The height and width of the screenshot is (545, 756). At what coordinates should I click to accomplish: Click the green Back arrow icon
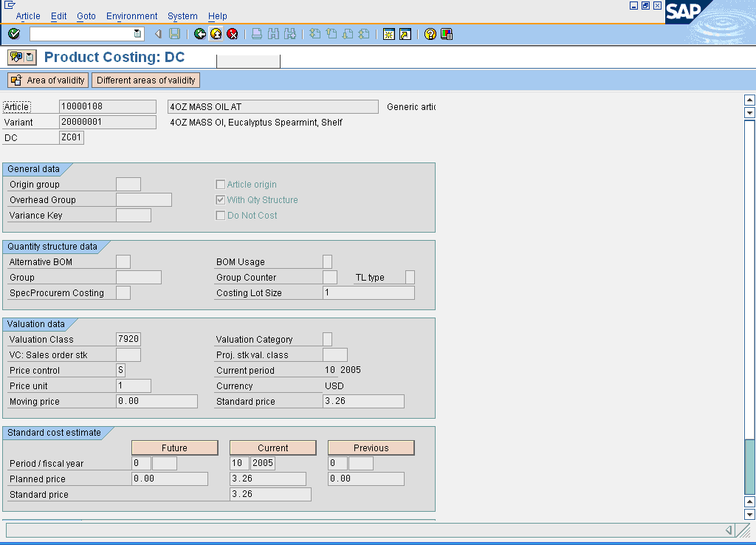click(199, 34)
